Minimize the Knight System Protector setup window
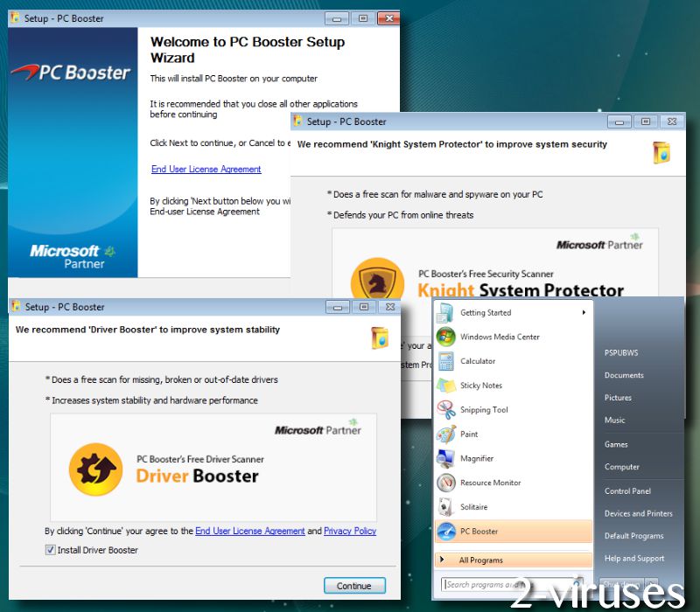 [619, 122]
